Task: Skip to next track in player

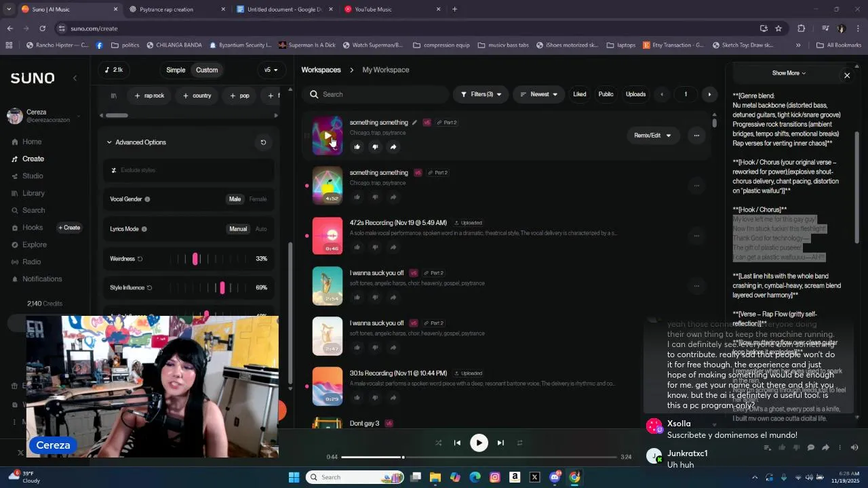Action: pos(500,443)
